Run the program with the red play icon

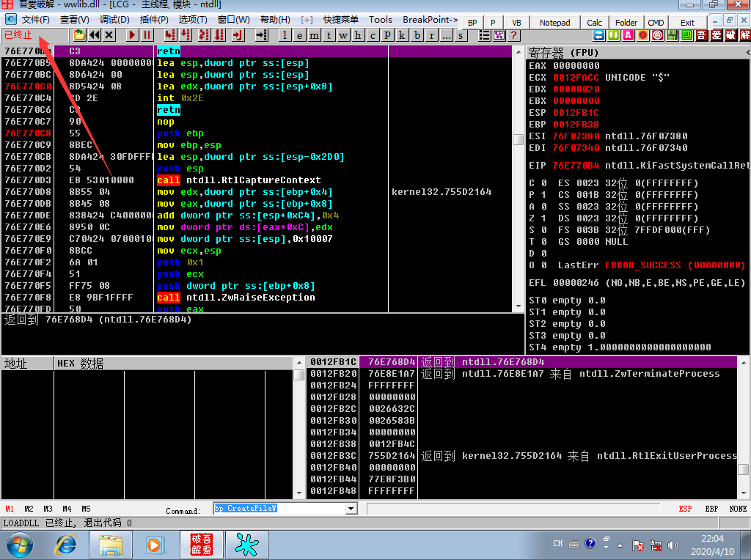click(132, 35)
